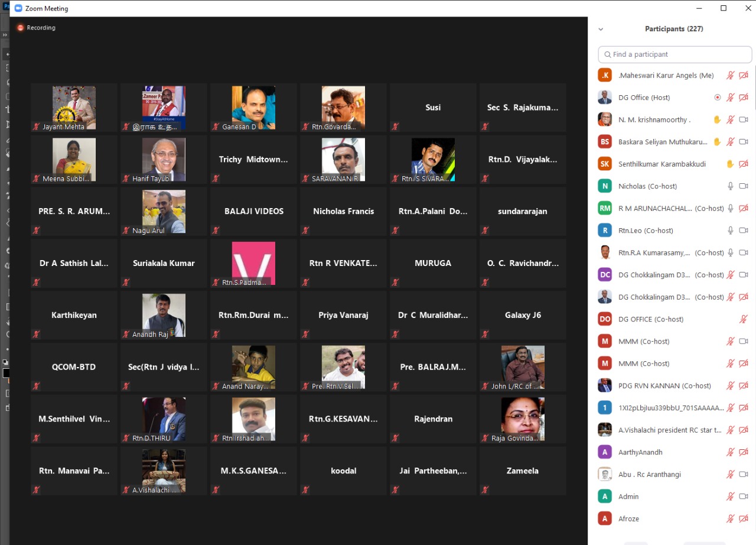This screenshot has height=545, width=756.
Task: Click the BALAJI VIDEOS participant tile
Action: (x=253, y=212)
